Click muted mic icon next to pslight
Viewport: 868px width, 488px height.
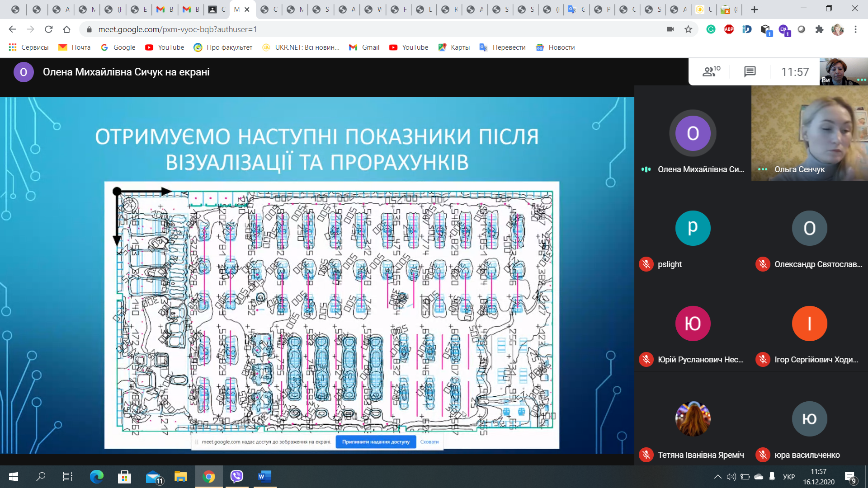(646, 264)
